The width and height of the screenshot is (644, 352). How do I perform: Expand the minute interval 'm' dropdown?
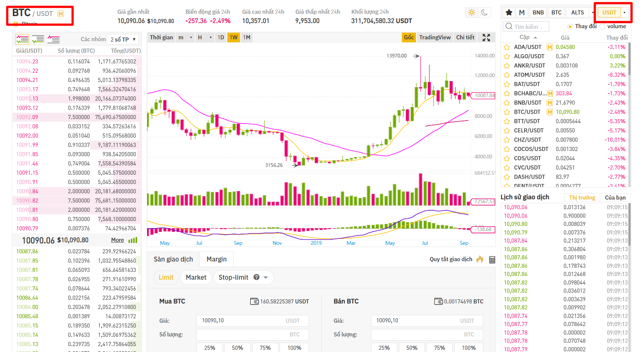coord(185,37)
